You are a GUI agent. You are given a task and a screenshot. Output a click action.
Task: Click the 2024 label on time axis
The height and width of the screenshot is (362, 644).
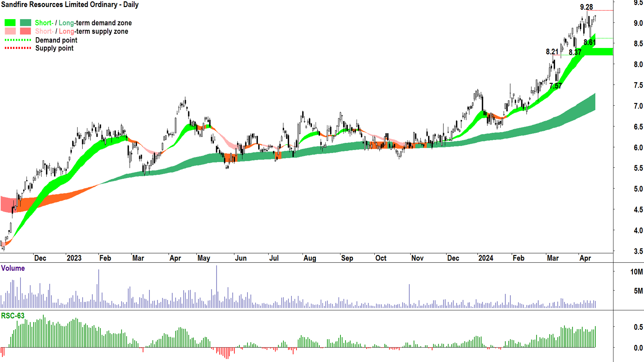click(x=486, y=258)
